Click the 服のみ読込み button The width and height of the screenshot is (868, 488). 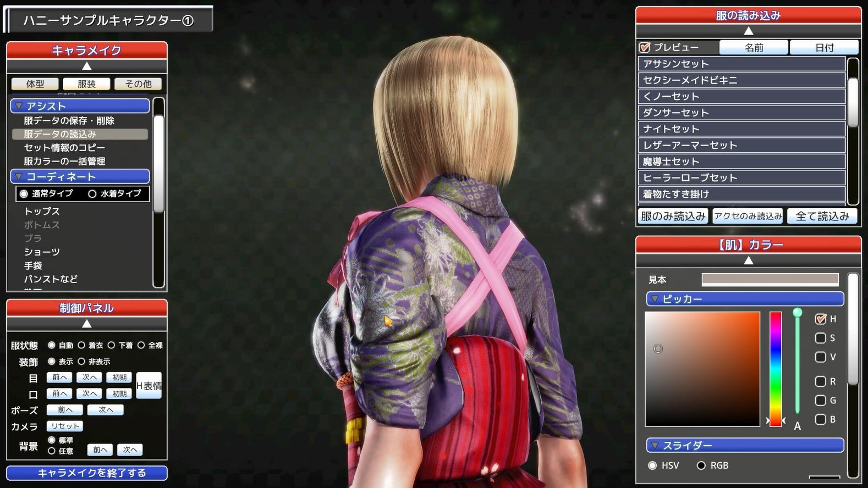pos(673,216)
